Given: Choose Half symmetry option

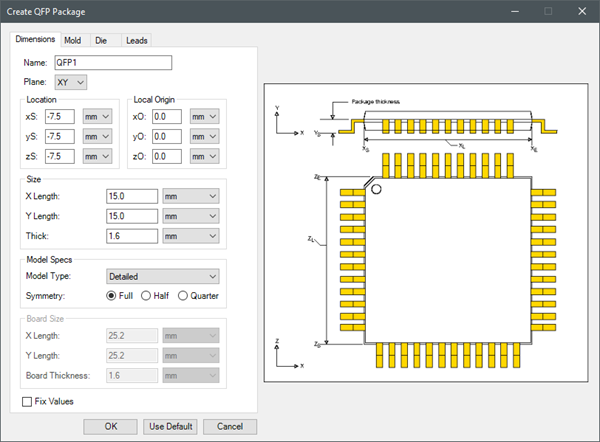Looking at the screenshot, I should [146, 295].
